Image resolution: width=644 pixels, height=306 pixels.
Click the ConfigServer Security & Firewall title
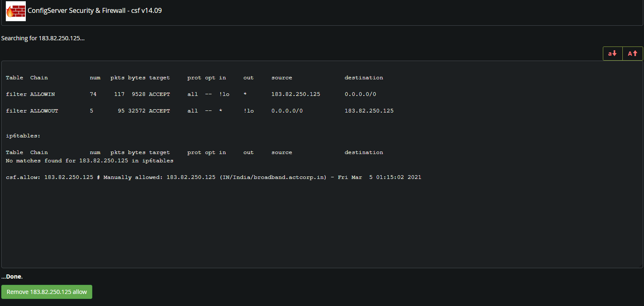94,11
